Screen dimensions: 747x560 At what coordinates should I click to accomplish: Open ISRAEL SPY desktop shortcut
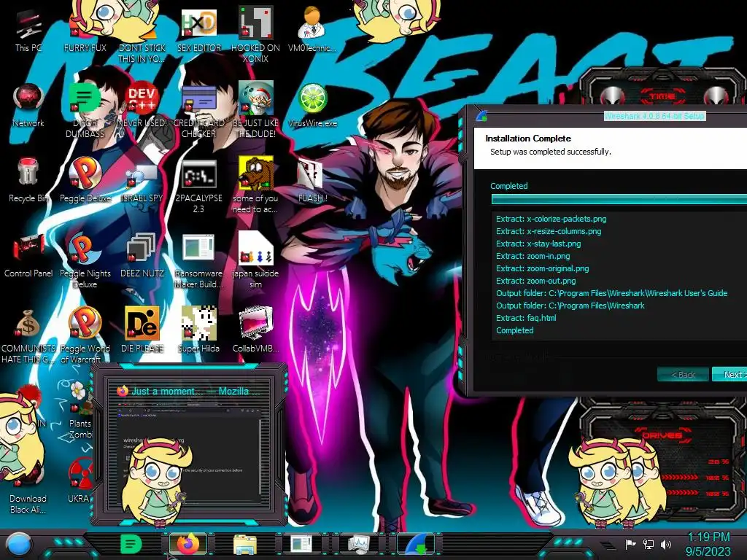pyautogui.click(x=142, y=180)
